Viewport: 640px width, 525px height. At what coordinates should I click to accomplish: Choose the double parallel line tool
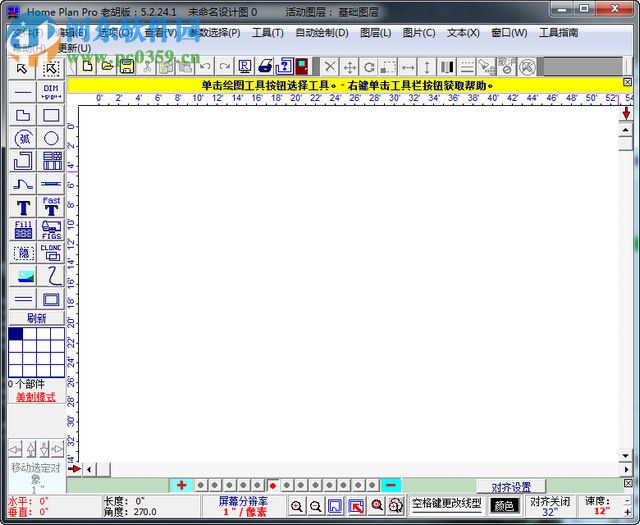[x=22, y=299]
